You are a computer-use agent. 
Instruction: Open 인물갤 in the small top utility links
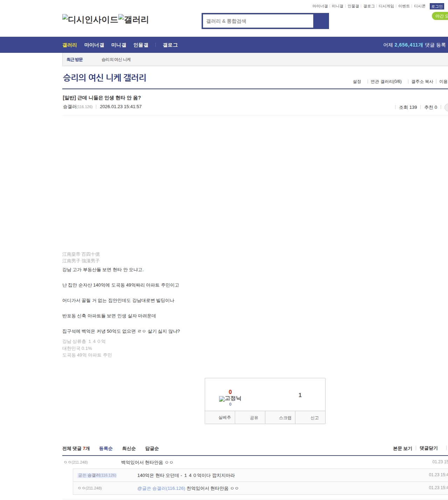pos(353,6)
